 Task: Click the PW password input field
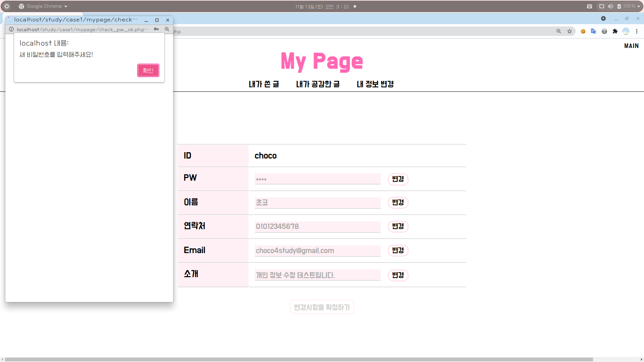(317, 179)
